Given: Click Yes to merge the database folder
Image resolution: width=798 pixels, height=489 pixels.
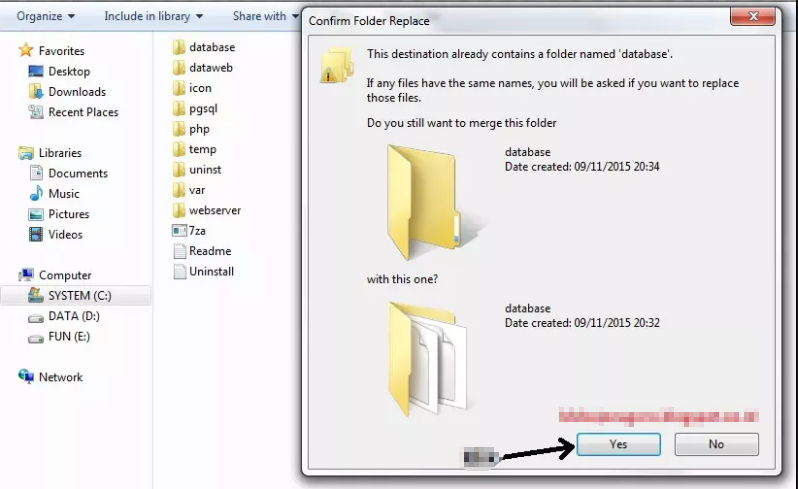Looking at the screenshot, I should 618,444.
